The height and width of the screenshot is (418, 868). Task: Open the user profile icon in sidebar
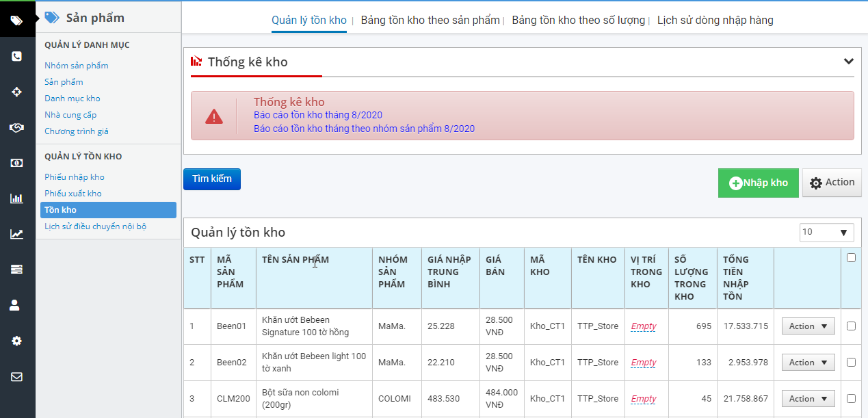click(x=15, y=305)
